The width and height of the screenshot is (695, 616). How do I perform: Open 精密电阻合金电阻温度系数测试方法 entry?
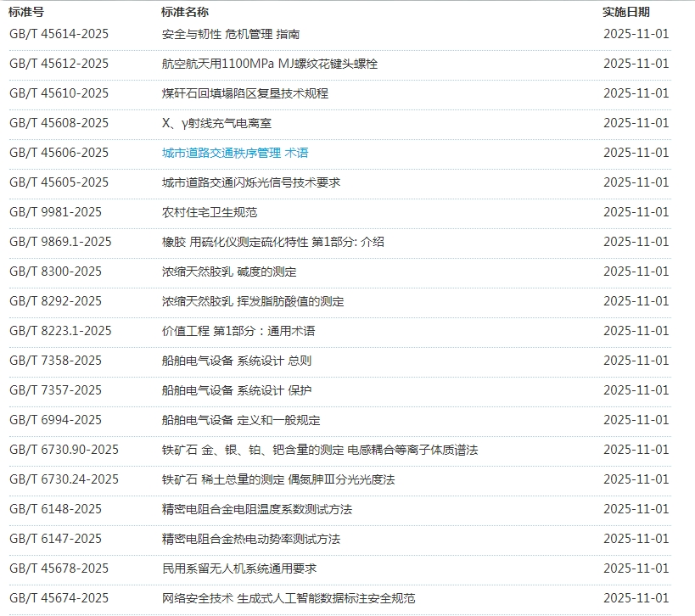(256, 509)
